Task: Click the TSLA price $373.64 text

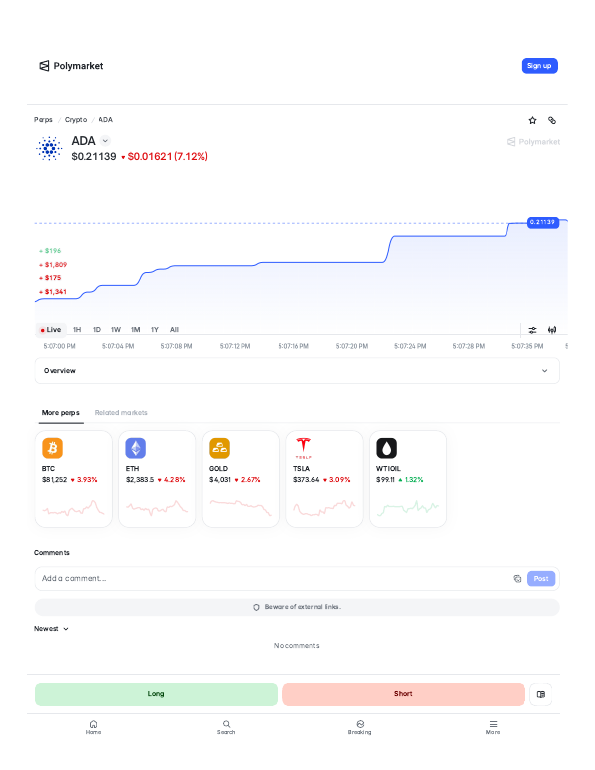Action: pos(306,480)
